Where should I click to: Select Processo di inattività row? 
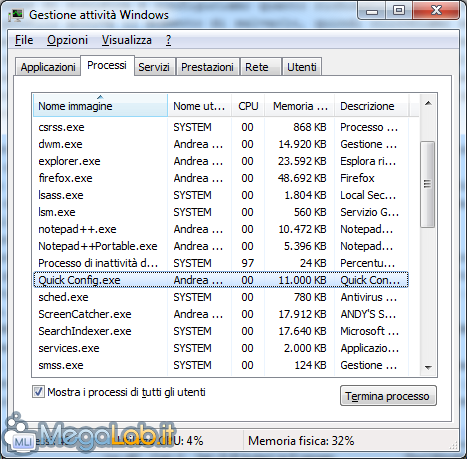point(221,263)
